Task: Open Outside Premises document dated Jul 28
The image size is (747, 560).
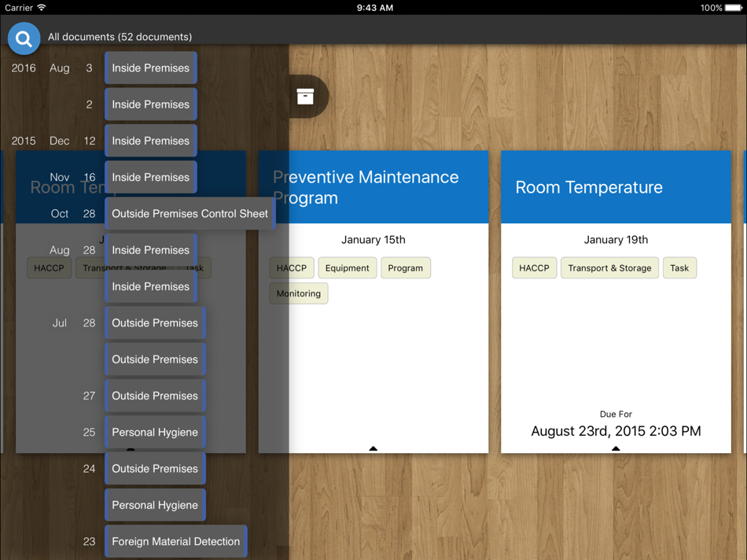Action: [155, 322]
